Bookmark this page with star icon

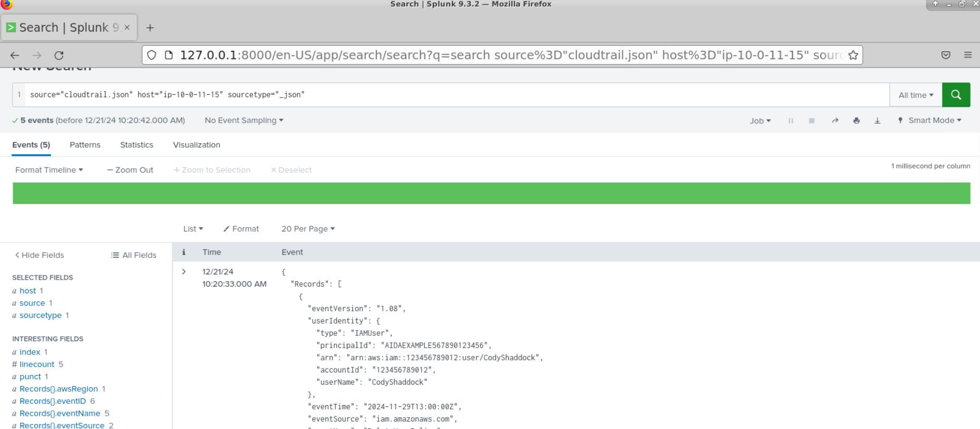(853, 55)
